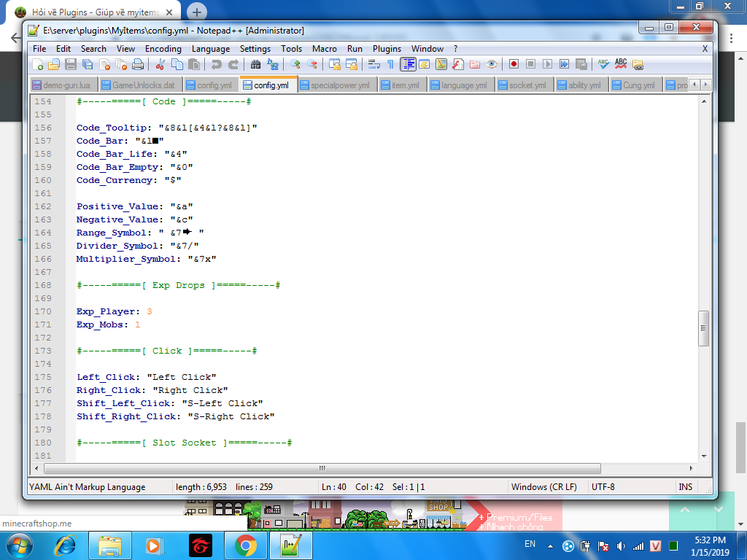Click the Cut scissors icon
Image resolution: width=747 pixels, height=560 pixels.
coord(160,64)
